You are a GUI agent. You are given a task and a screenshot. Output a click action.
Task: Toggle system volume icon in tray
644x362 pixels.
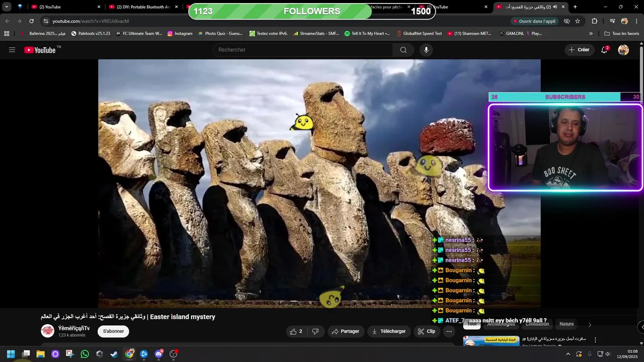tap(608, 354)
